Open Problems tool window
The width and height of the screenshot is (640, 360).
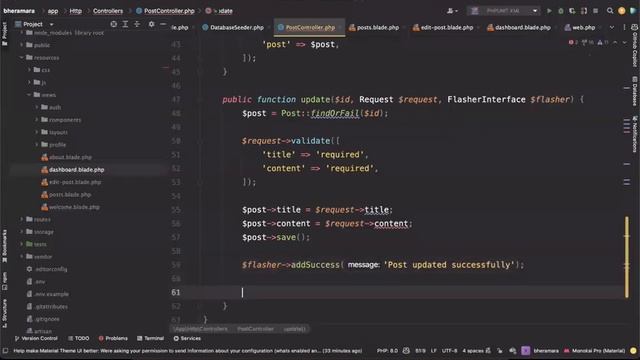click(113, 338)
